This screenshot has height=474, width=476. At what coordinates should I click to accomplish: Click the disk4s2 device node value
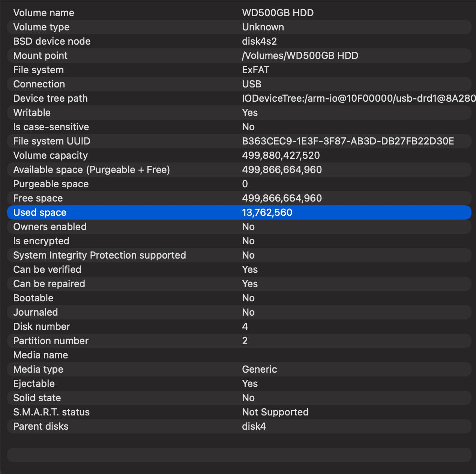pos(260,41)
